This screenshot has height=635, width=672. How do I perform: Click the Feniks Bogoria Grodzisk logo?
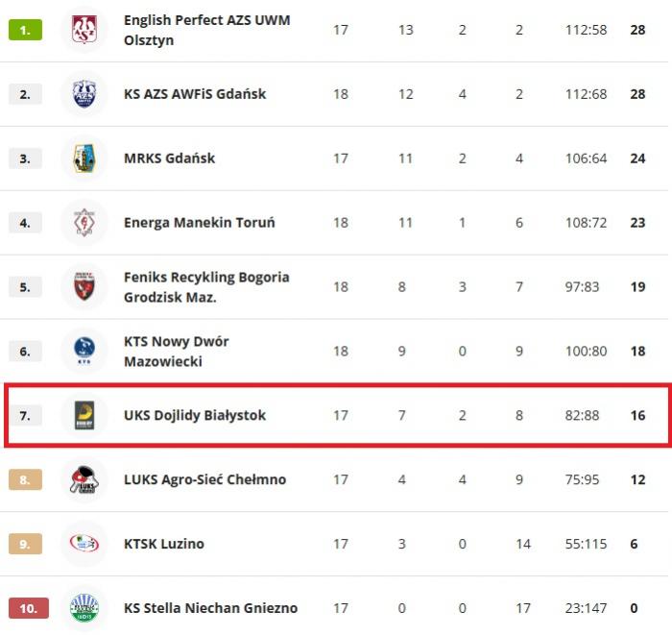coord(84,286)
